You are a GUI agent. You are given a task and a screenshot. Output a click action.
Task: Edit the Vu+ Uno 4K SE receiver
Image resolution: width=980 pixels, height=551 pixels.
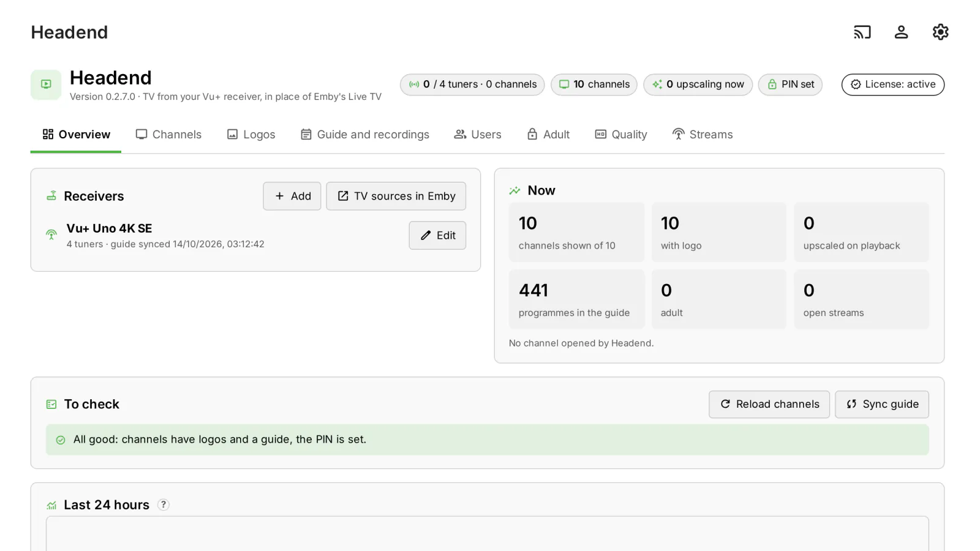pyautogui.click(x=437, y=235)
